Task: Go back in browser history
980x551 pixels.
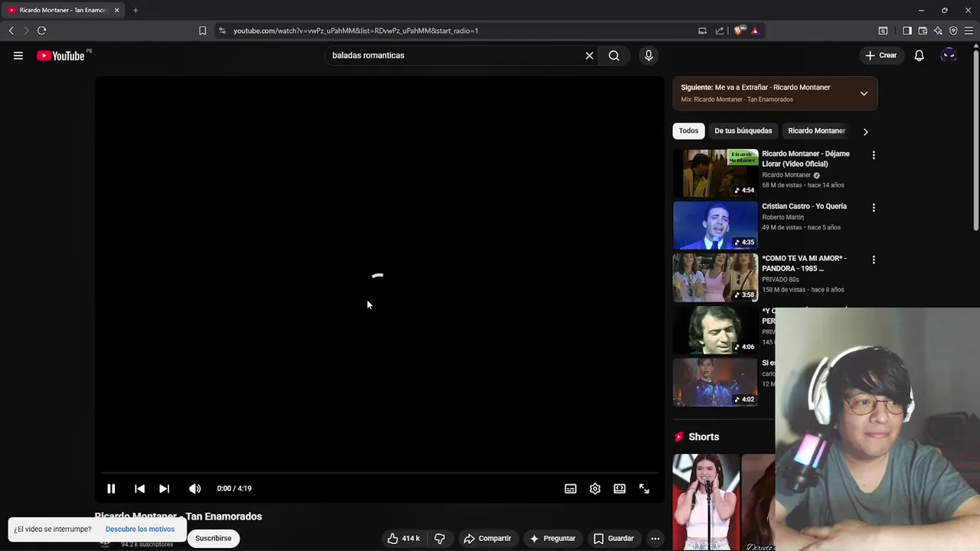Action: (x=11, y=31)
